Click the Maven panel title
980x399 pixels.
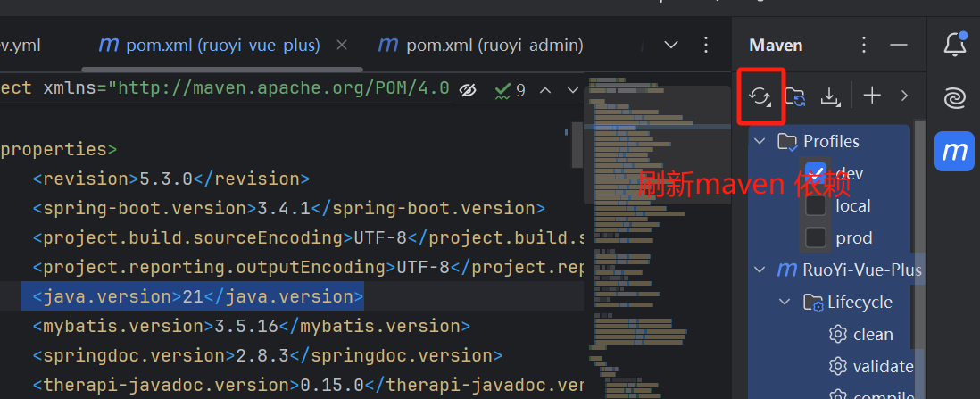[x=776, y=45]
